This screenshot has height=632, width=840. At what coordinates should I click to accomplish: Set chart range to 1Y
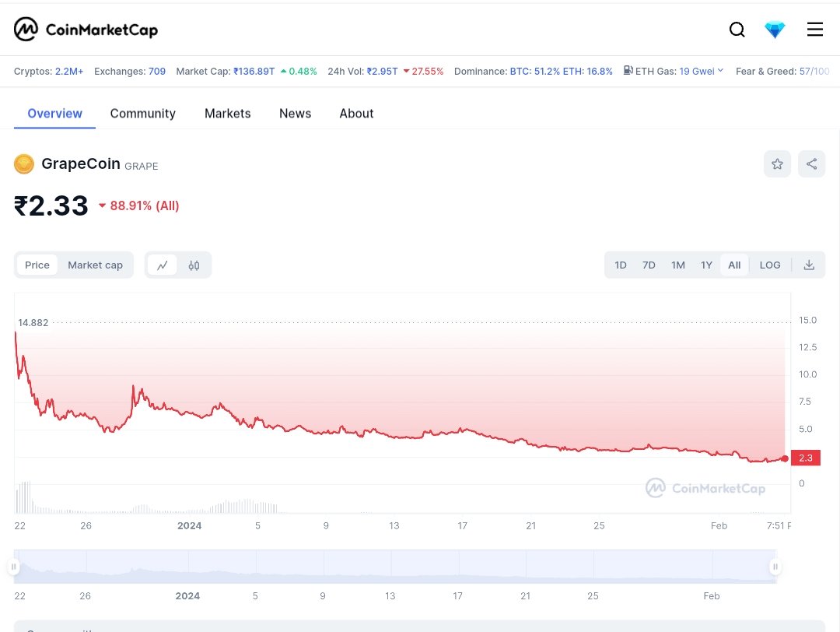[706, 265]
